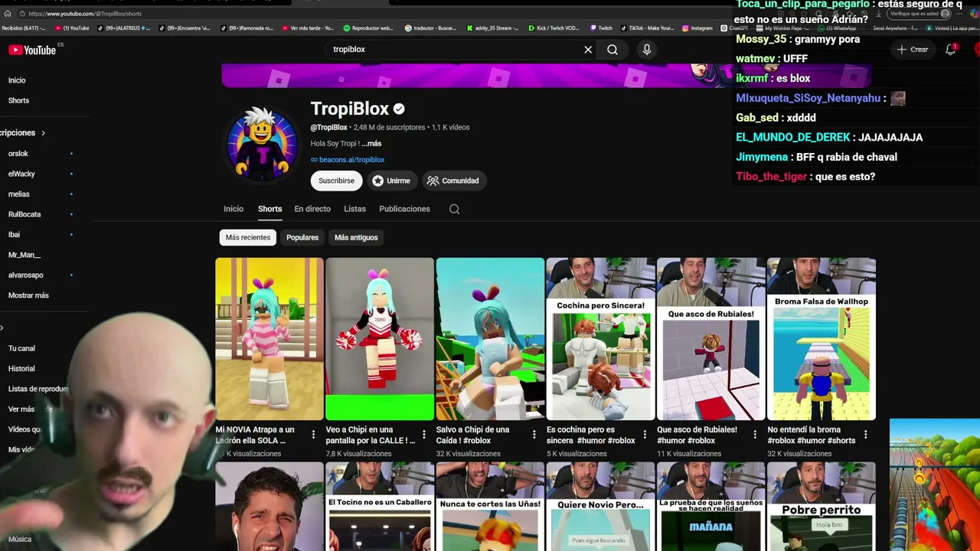This screenshot has width=980, height=551.
Task: Play the 'Broma Falsa de Wallhop' short
Action: (821, 339)
